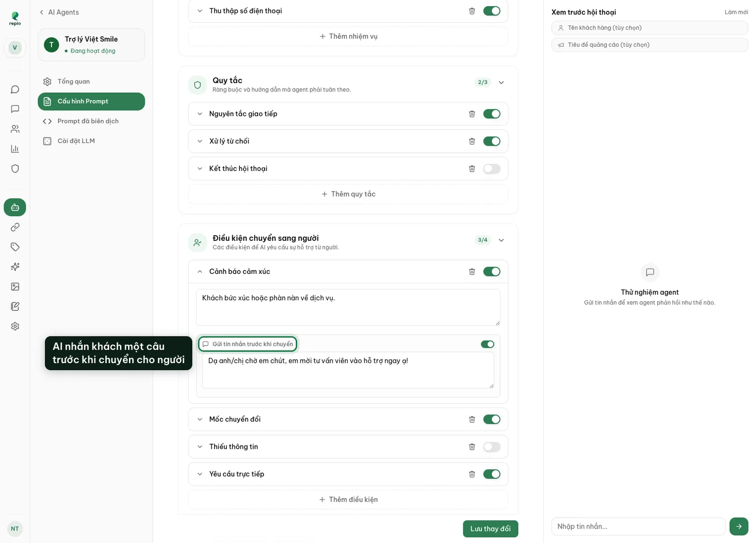Select the robot AI agents sidebar icon
Image resolution: width=756 pixels, height=543 pixels.
pos(15,208)
